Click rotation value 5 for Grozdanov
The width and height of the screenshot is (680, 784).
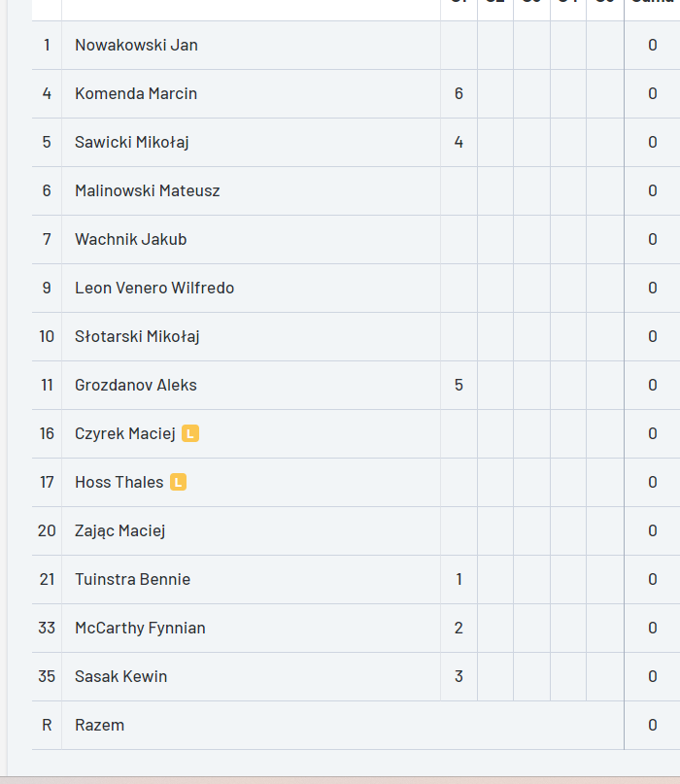[x=459, y=385]
